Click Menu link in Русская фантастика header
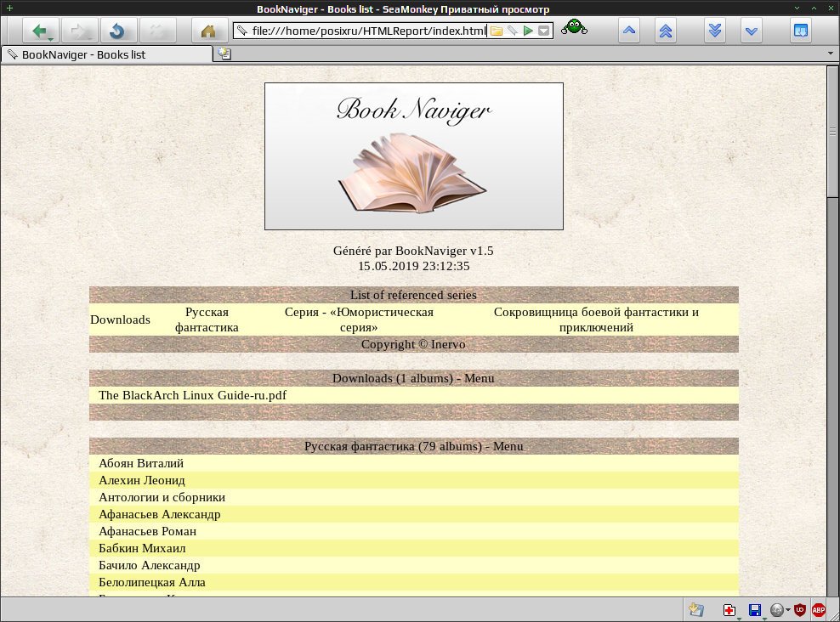The image size is (840, 622). click(x=508, y=446)
